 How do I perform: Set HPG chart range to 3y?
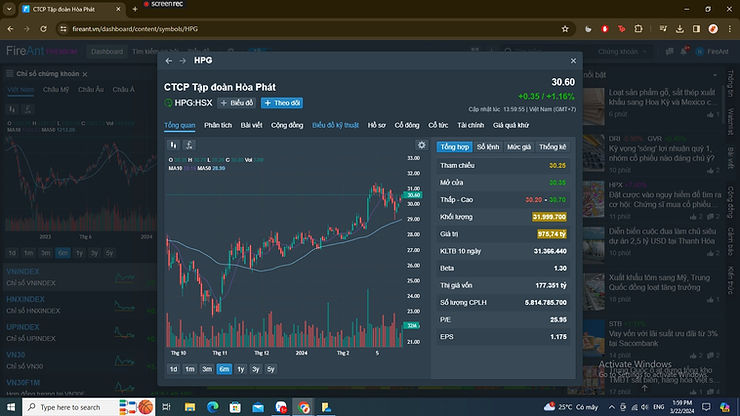point(256,369)
